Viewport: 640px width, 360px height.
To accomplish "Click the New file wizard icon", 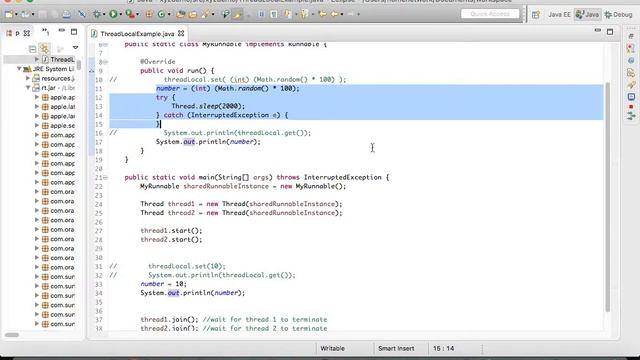I will point(9,14).
